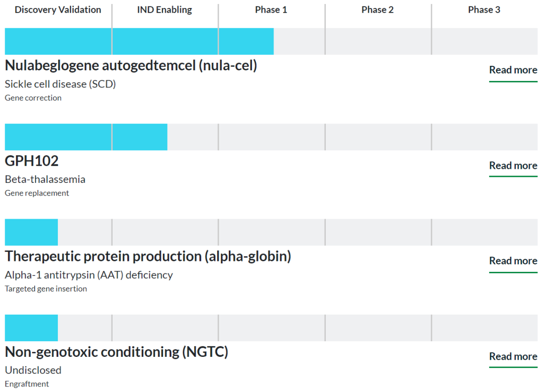Click the Sickle cell disease (SCD) text

coord(60,84)
